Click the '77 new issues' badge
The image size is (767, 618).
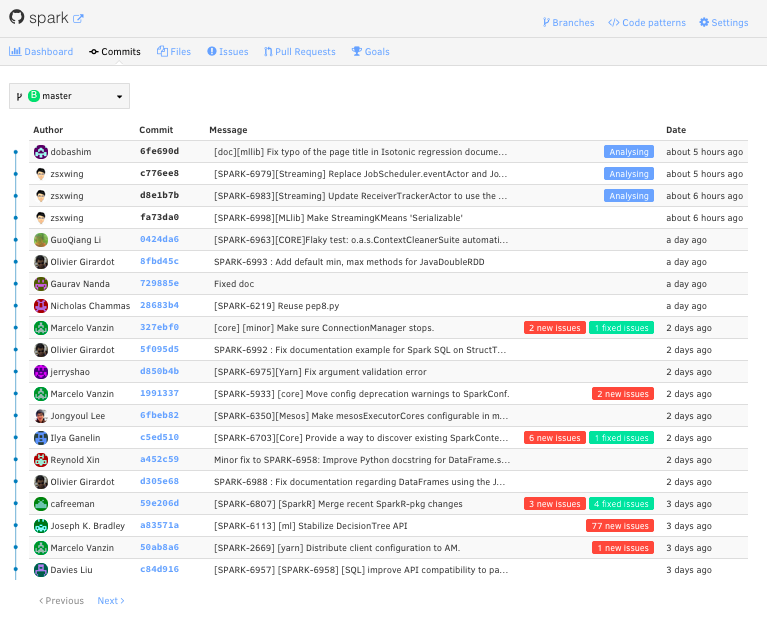tap(620, 526)
